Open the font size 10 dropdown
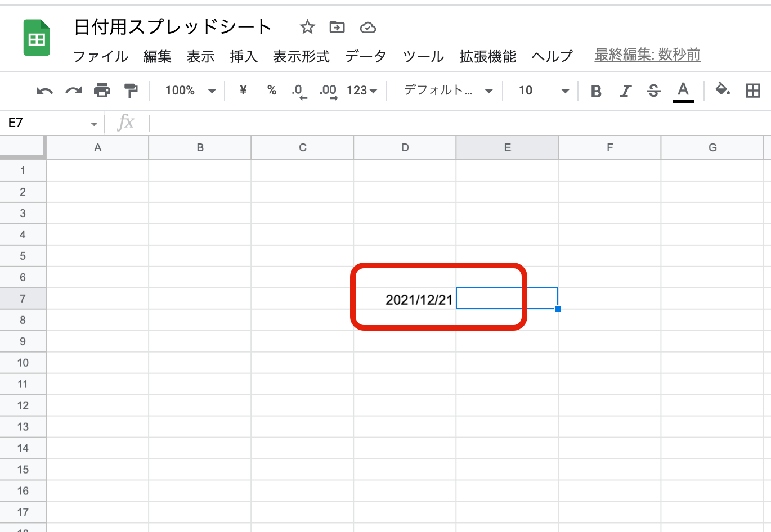This screenshot has width=771, height=532. click(544, 91)
